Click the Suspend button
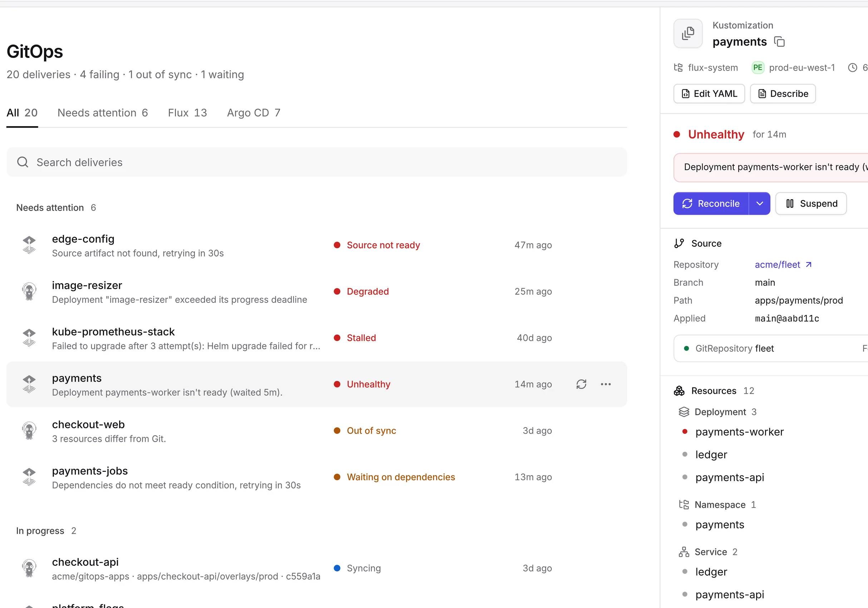This screenshot has width=868, height=608. [x=811, y=204]
